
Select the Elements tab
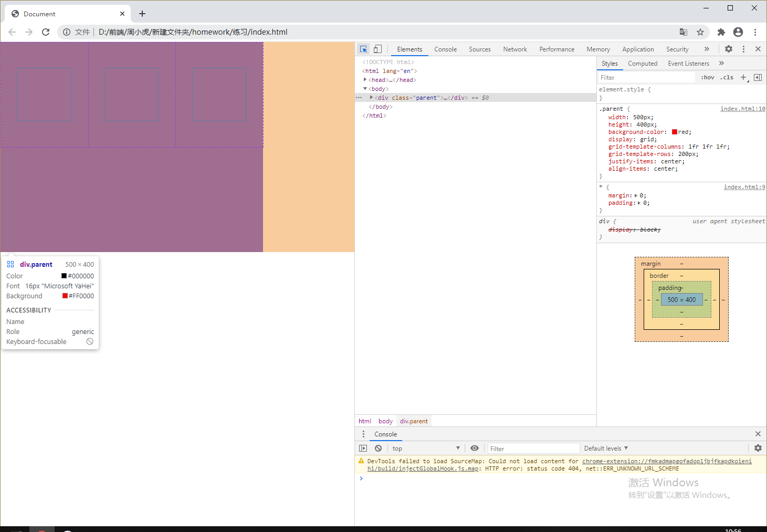pos(409,49)
